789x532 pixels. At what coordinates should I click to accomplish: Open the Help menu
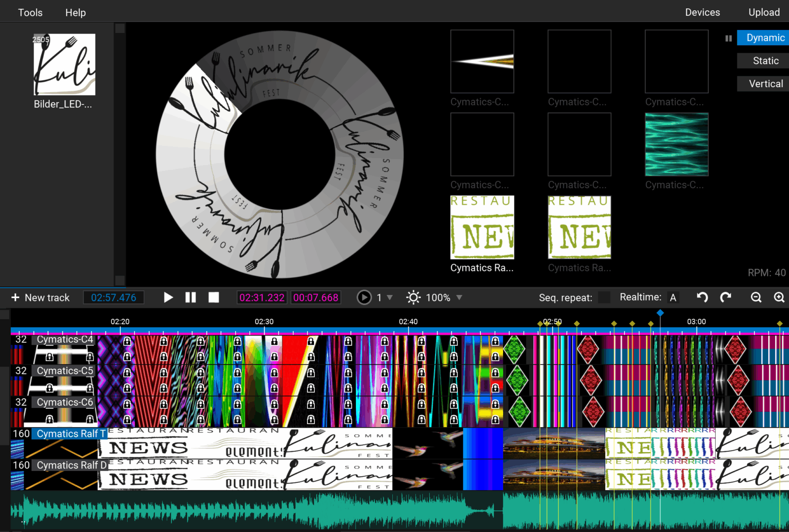tap(75, 12)
